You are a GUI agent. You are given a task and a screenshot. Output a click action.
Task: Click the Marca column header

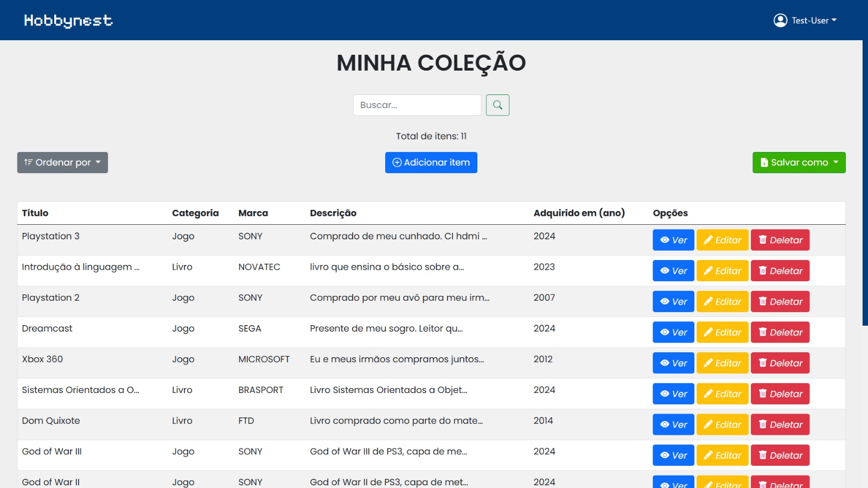pos(253,213)
